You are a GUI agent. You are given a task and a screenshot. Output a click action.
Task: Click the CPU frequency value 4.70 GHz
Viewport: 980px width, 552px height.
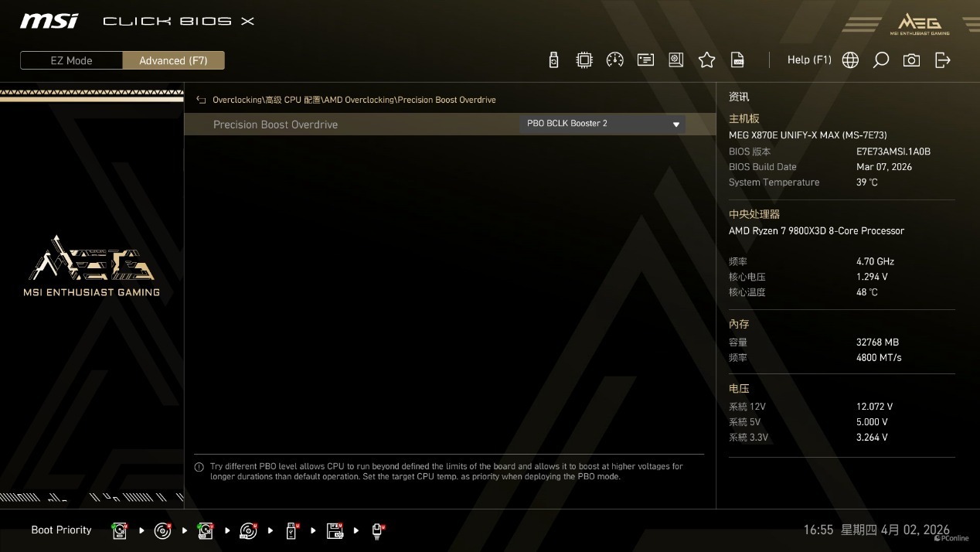[875, 262]
